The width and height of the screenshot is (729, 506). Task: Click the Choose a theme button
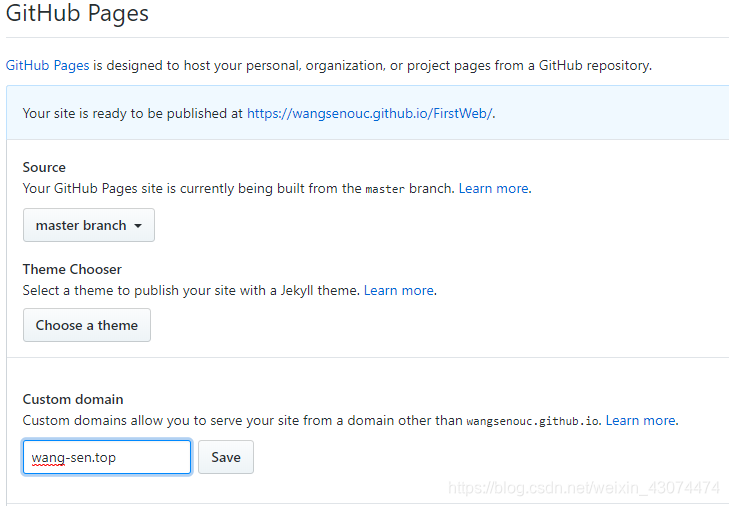[x=87, y=325]
